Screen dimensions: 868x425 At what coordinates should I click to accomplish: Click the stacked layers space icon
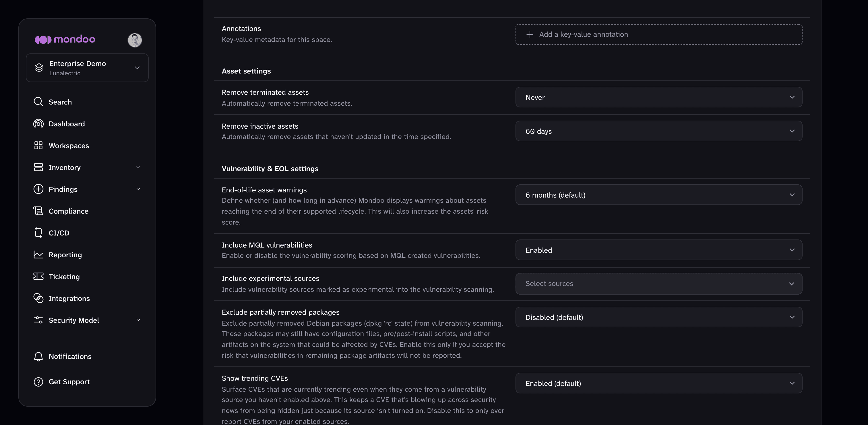(39, 68)
